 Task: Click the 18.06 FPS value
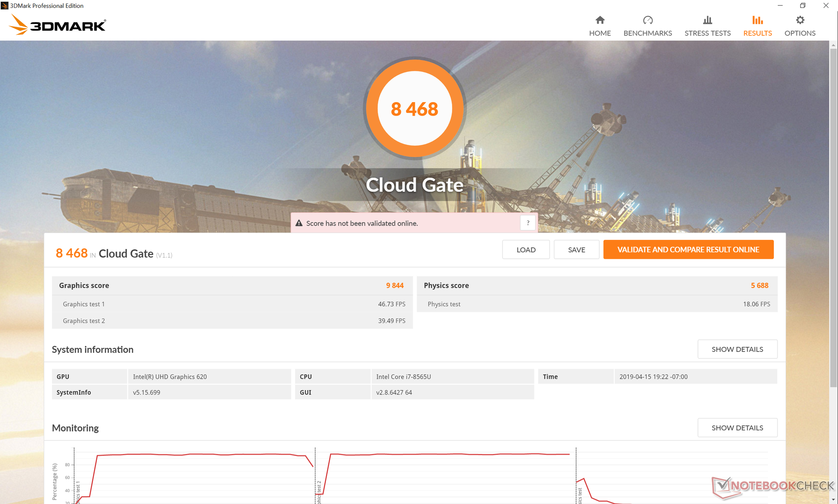pyautogui.click(x=756, y=304)
